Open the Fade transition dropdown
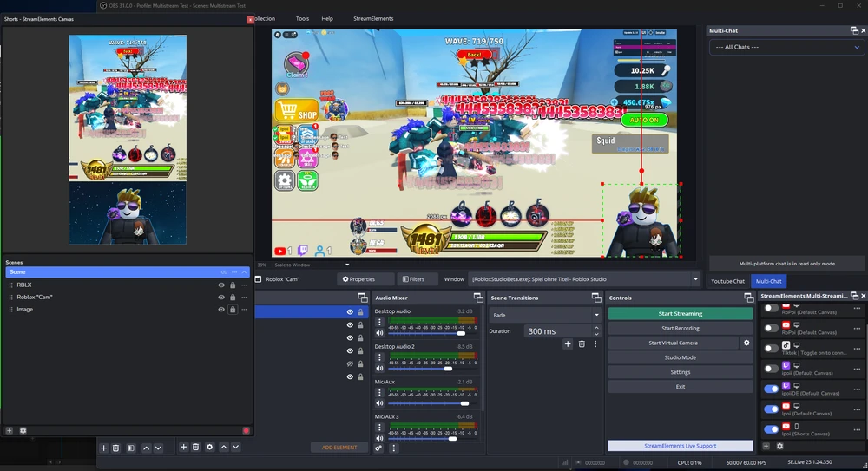The height and width of the screenshot is (471, 868). 545,315
